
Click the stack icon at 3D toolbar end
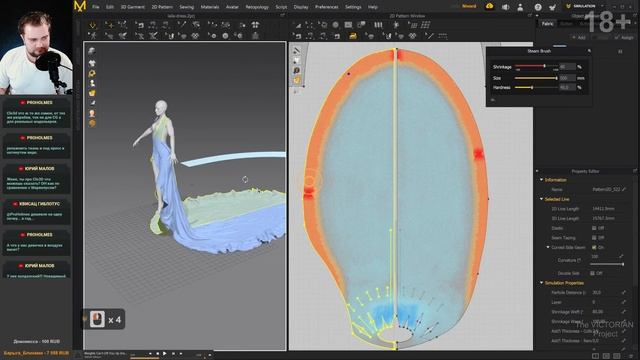(x=256, y=36)
